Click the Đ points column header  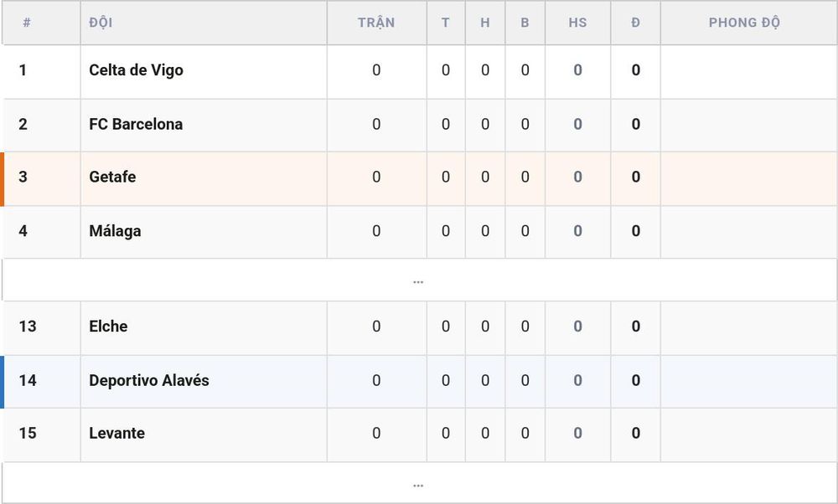tap(635, 23)
